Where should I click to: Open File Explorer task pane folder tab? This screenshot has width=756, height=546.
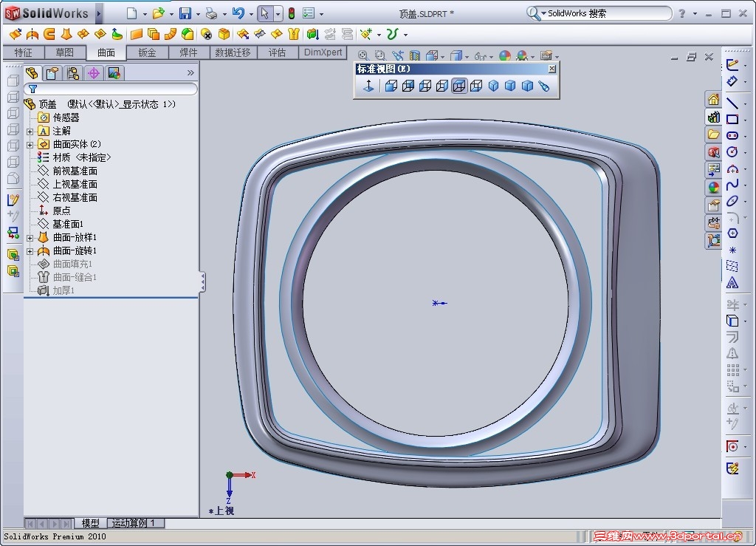(714, 134)
